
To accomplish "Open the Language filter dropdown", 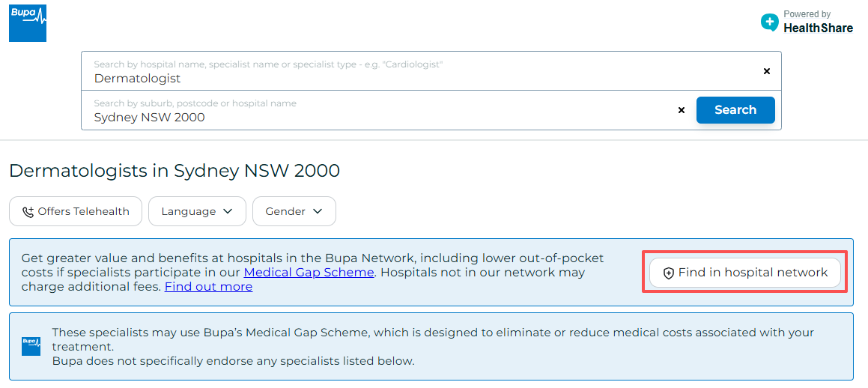I will pyautogui.click(x=197, y=211).
